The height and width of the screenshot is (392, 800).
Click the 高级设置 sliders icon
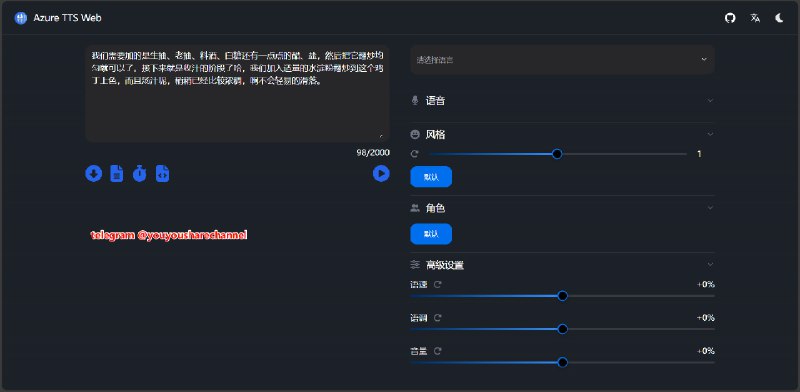pyautogui.click(x=415, y=264)
